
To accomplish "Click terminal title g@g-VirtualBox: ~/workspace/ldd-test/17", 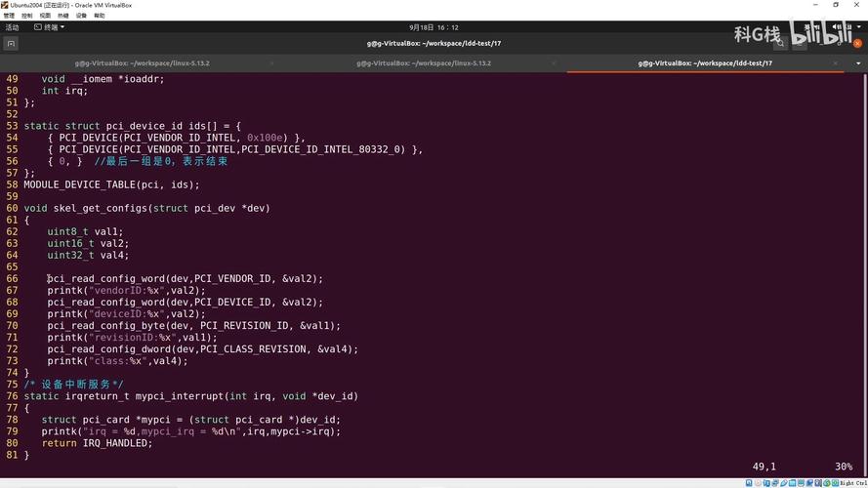I will coord(434,43).
